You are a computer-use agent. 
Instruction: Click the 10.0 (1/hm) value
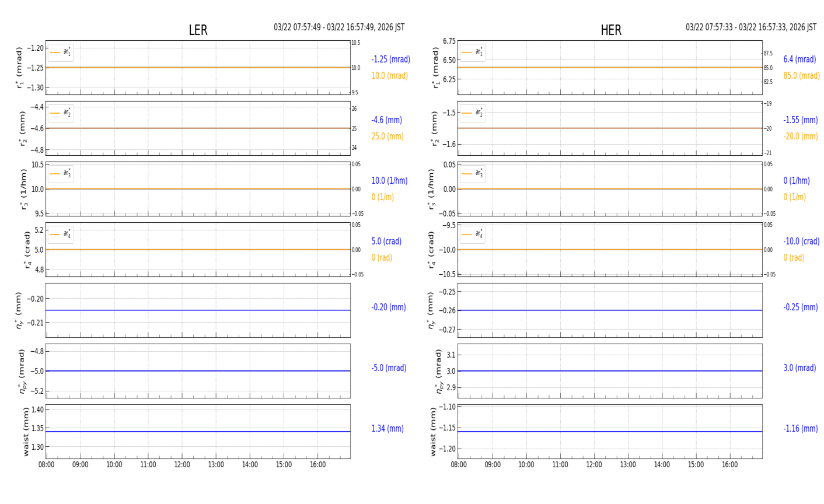click(x=390, y=181)
